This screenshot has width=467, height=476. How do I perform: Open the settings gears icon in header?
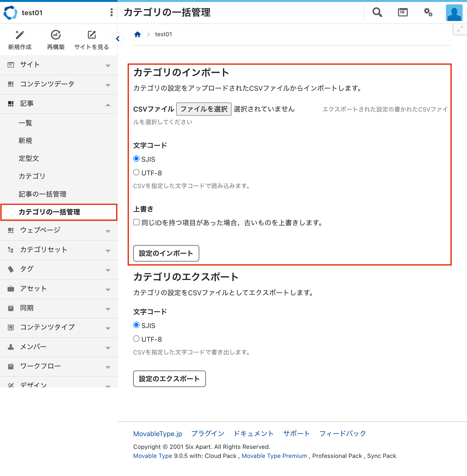pyautogui.click(x=428, y=12)
